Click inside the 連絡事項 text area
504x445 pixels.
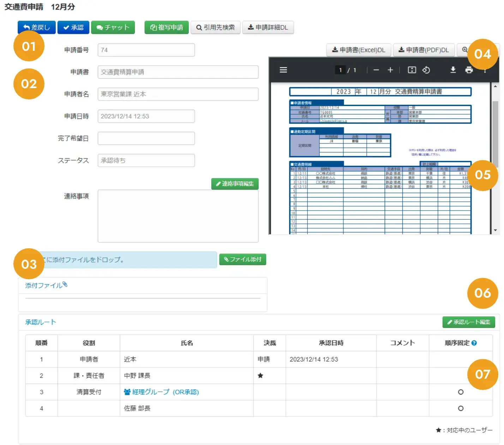point(178,216)
